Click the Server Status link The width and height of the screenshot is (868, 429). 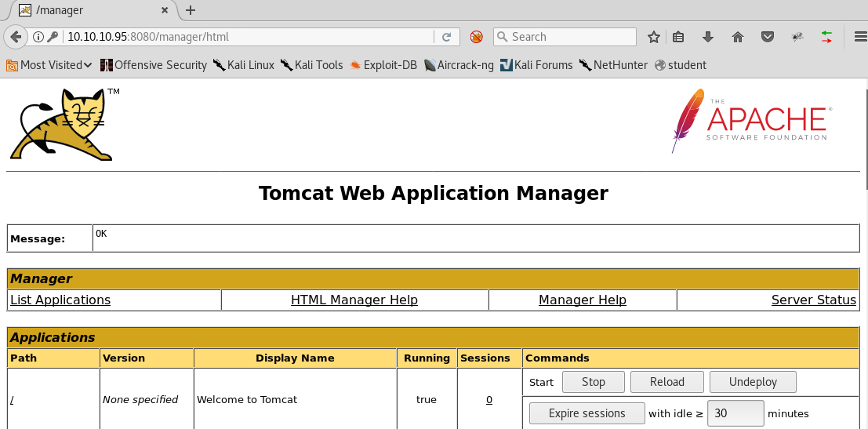[x=813, y=300]
